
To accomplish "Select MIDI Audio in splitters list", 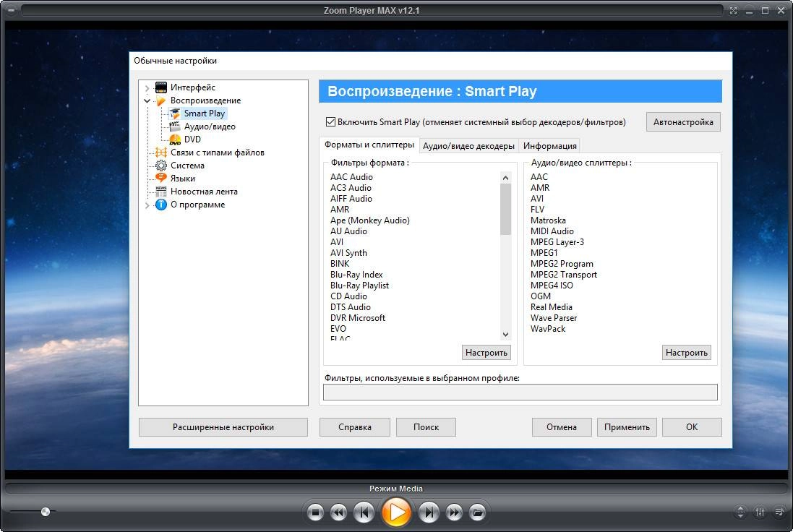I will click(552, 231).
